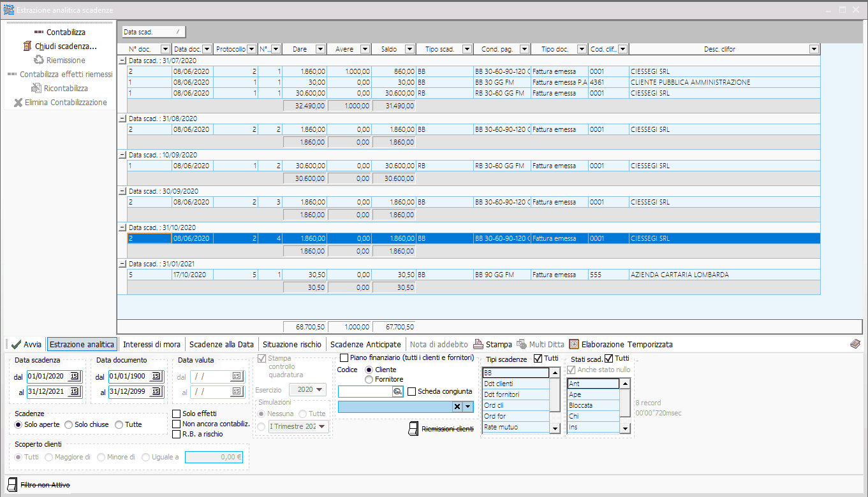The width and height of the screenshot is (868, 497).
Task: Click the Riemissione recycle icon
Action: (38, 60)
